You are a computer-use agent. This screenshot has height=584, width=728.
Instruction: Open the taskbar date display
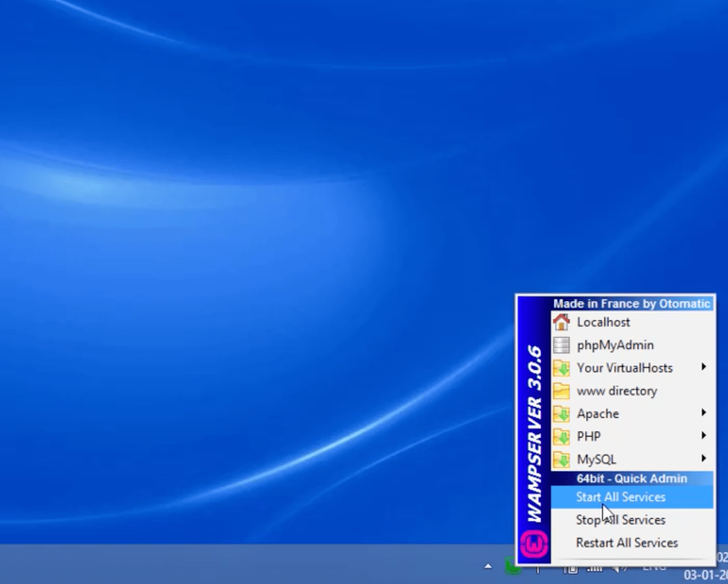pyautogui.click(x=706, y=574)
